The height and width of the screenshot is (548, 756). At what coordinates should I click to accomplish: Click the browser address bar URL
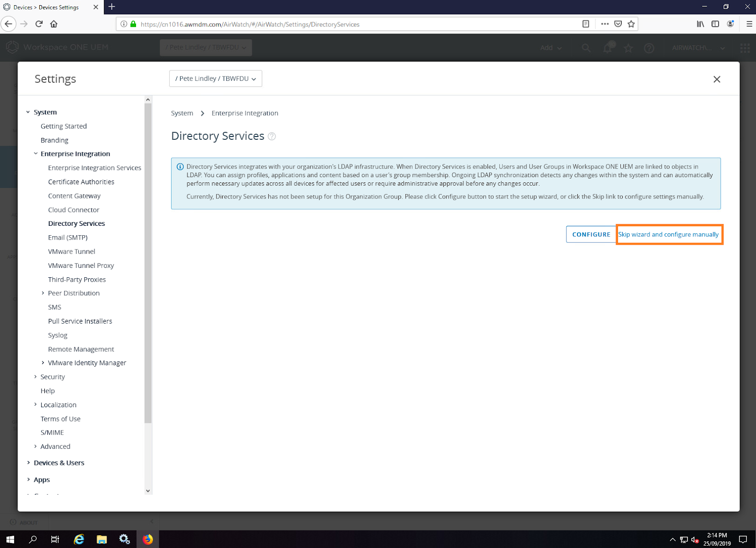pos(250,24)
